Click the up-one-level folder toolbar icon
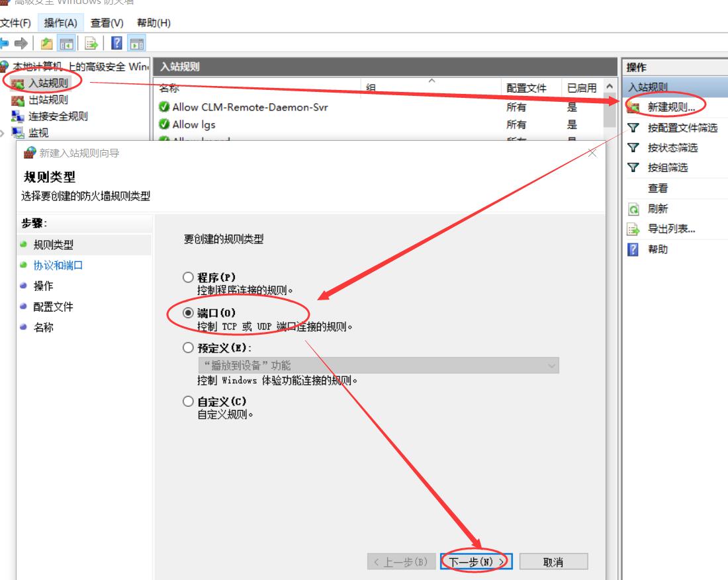The width and height of the screenshot is (728, 580). pyautogui.click(x=46, y=44)
